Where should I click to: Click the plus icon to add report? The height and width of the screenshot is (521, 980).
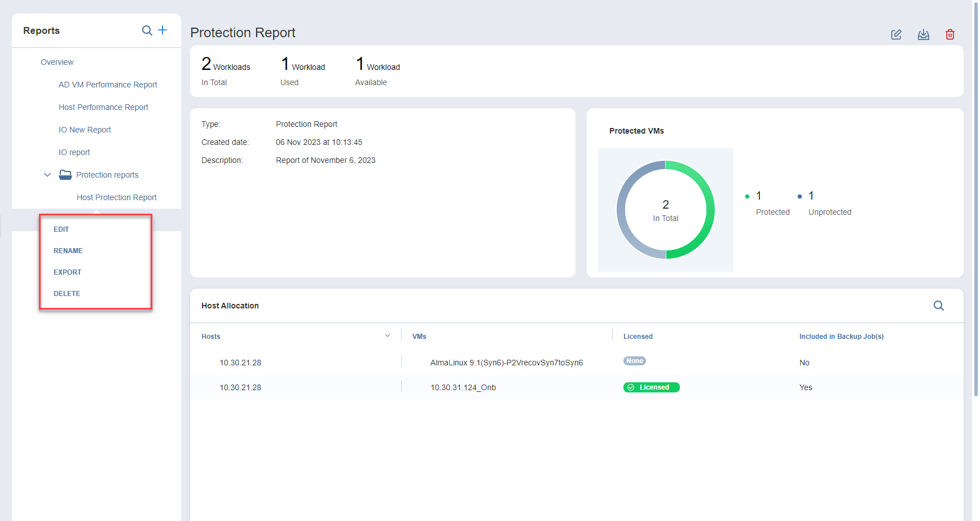[162, 30]
